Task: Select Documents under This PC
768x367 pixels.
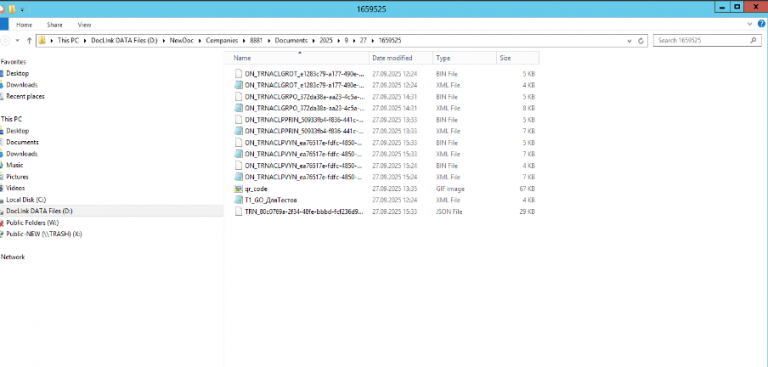Action: click(22, 142)
